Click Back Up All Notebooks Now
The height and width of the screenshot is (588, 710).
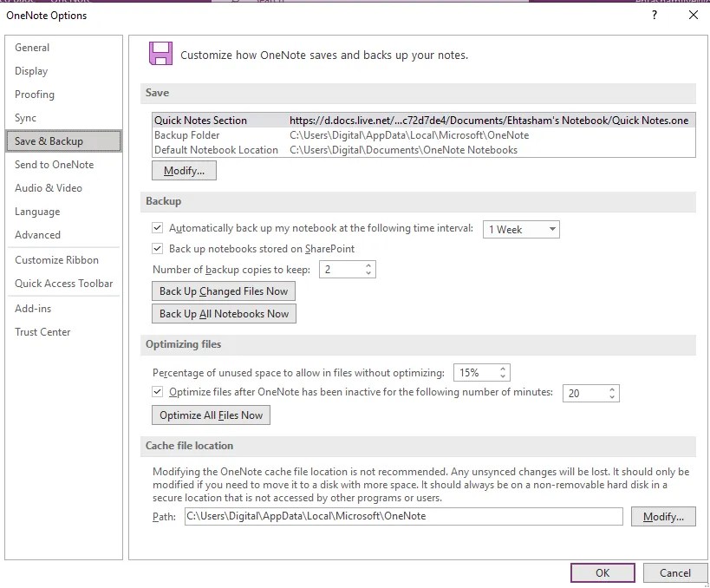tap(225, 313)
